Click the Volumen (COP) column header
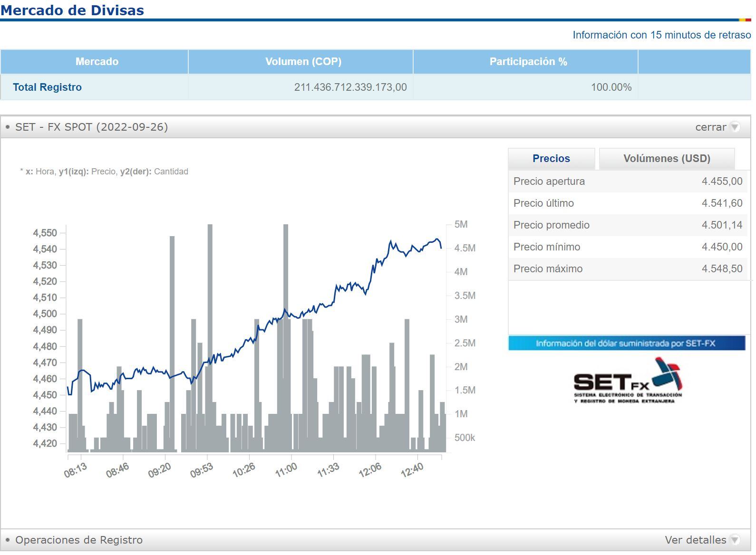 303,62
